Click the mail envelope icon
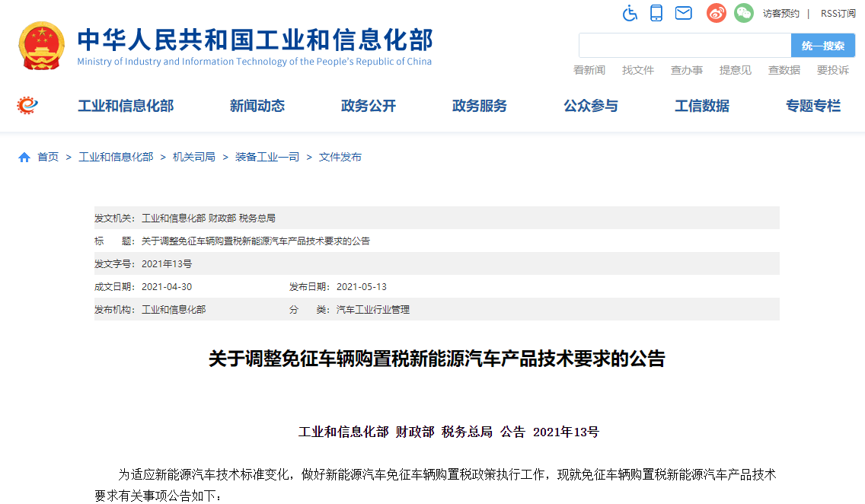The image size is (865, 504). [x=684, y=13]
